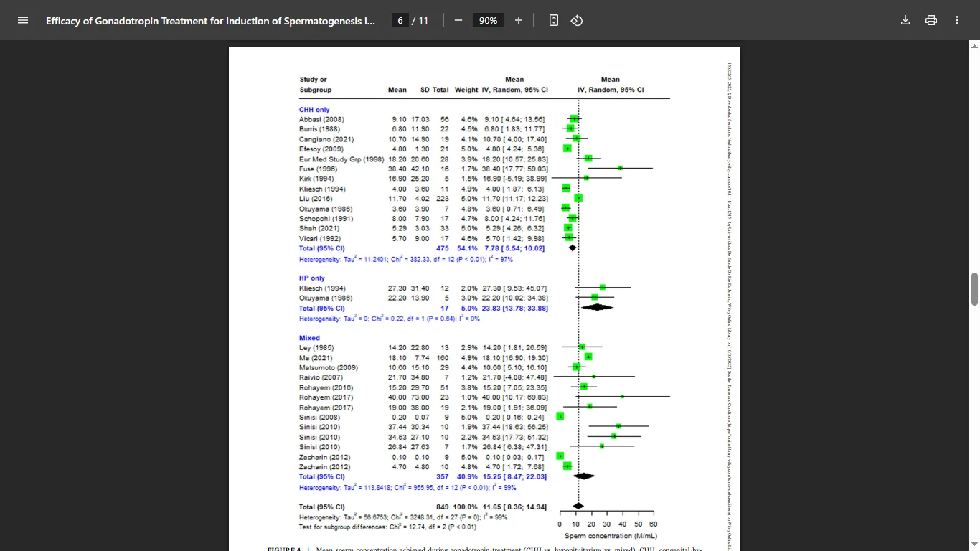The image size is (980, 551).
Task: Click the Raivio (2007) interval "21.70 [-4.08; 47.48]"
Action: [x=514, y=377]
